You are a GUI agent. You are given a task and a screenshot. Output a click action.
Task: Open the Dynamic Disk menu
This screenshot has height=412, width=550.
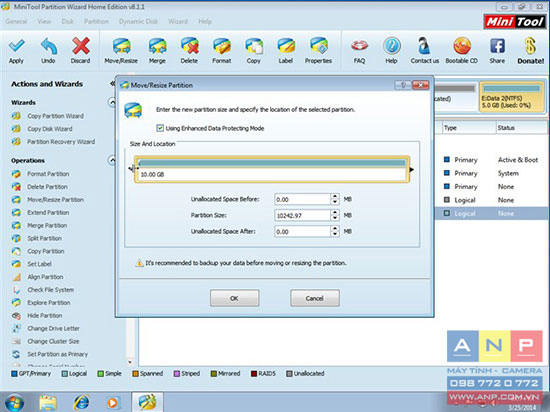[138, 21]
